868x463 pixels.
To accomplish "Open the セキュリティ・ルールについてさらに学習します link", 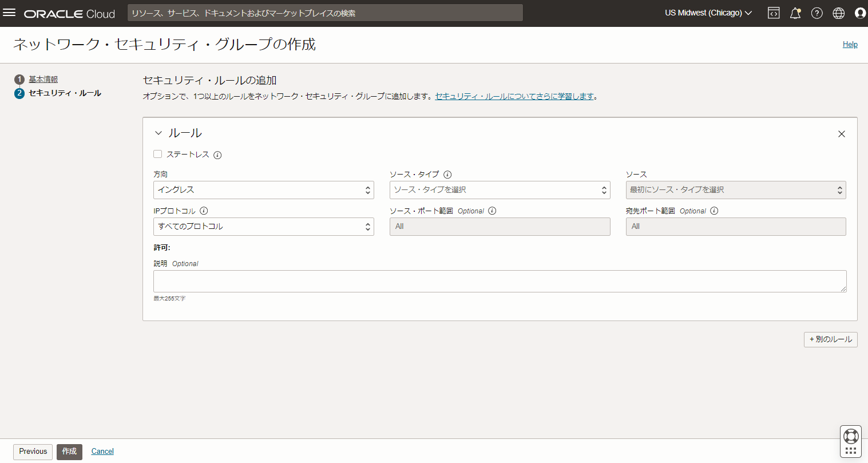I will click(x=514, y=97).
